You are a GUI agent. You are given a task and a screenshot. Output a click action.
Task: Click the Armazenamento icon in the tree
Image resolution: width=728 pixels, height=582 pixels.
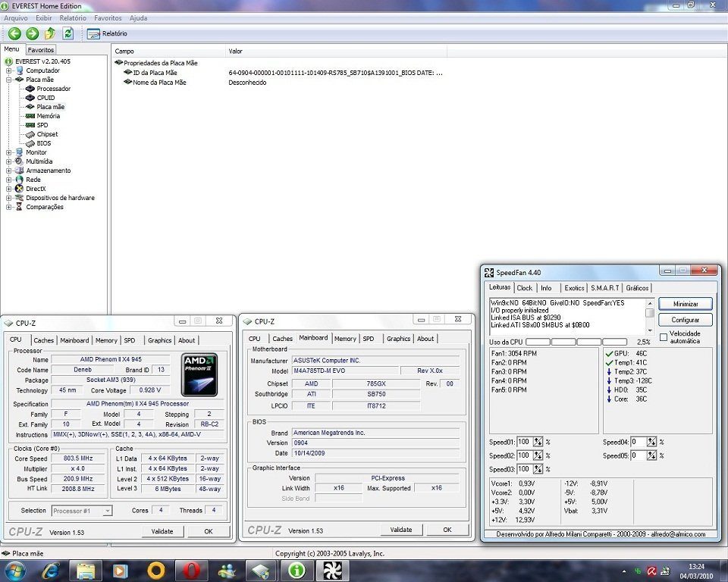pos(19,171)
